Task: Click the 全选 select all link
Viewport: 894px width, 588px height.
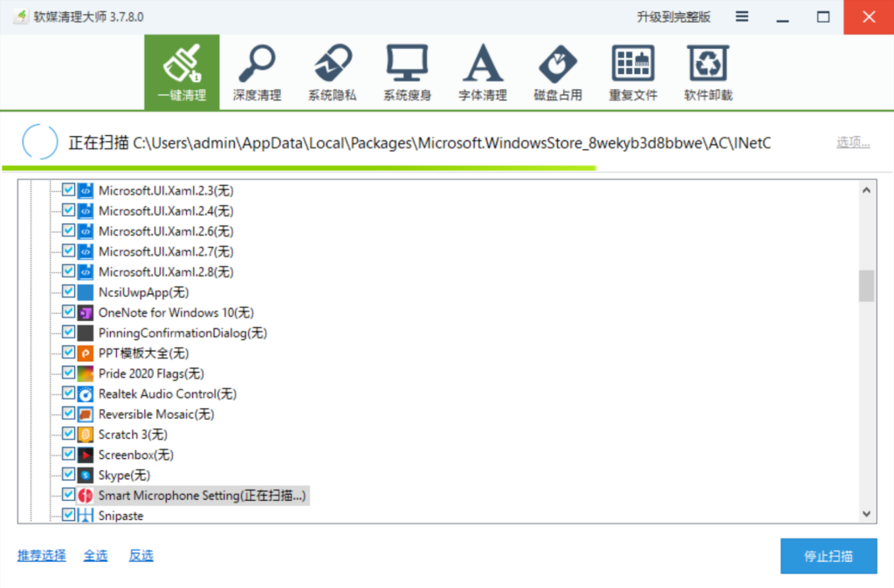Action: pos(95,556)
